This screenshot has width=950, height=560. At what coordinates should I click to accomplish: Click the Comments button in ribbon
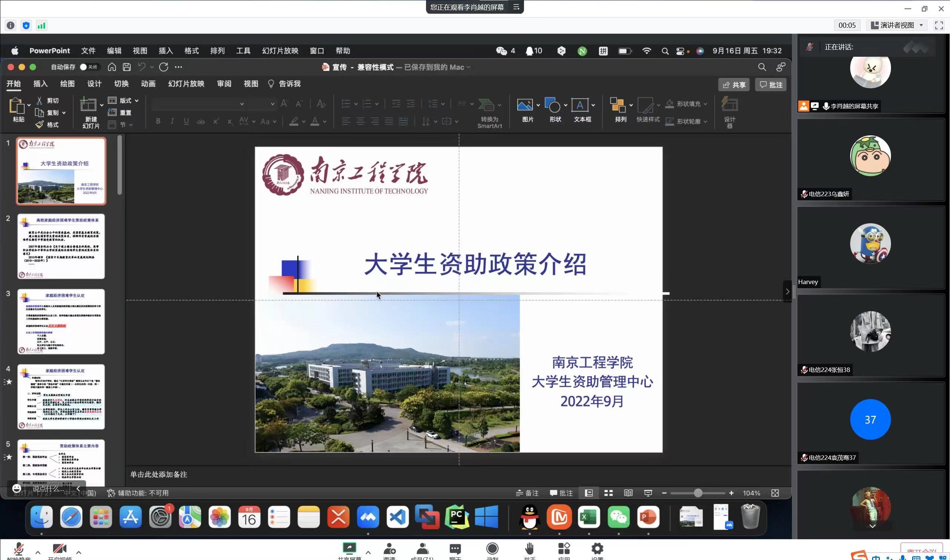tap(771, 85)
